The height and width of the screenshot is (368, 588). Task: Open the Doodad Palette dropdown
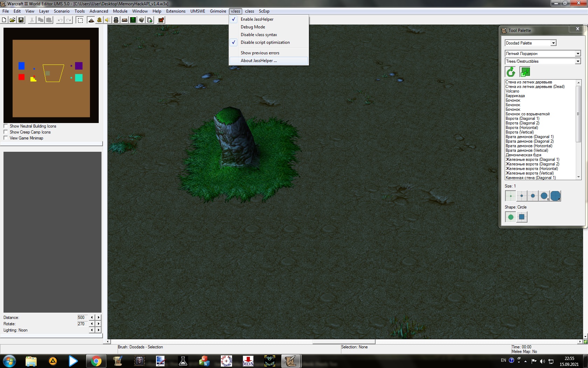[x=553, y=43]
